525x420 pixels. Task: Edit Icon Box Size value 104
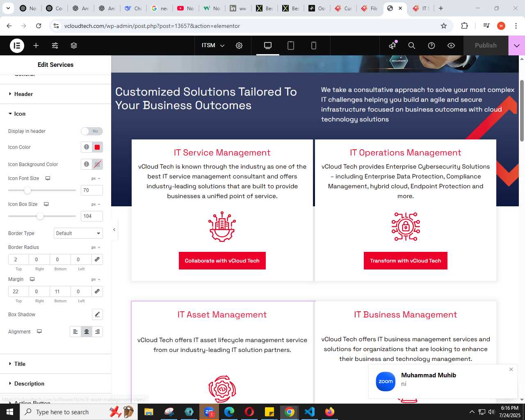[x=91, y=216]
